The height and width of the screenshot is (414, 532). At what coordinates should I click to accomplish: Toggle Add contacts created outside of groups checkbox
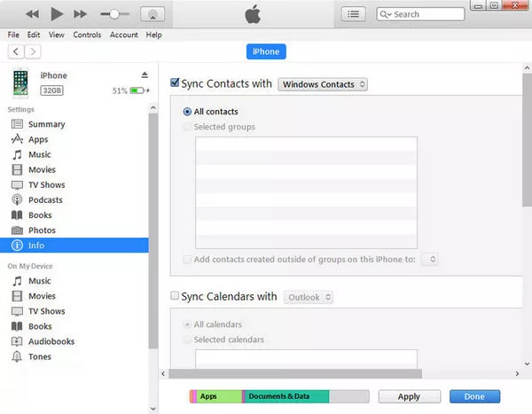click(x=187, y=260)
